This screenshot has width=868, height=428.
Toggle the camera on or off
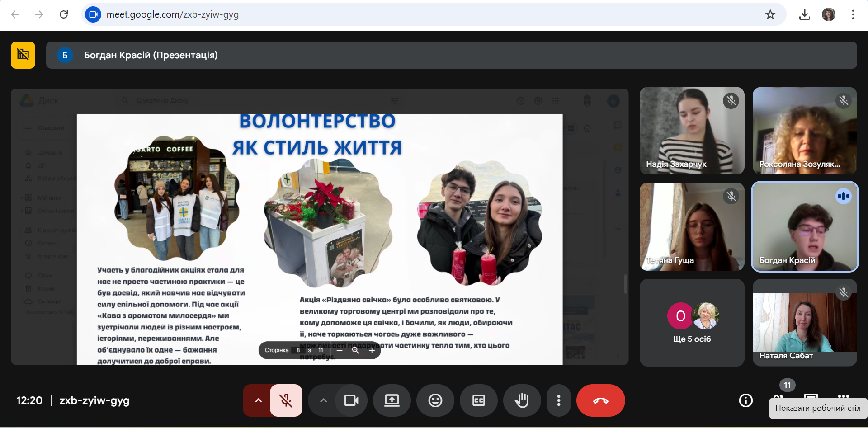[x=351, y=400]
